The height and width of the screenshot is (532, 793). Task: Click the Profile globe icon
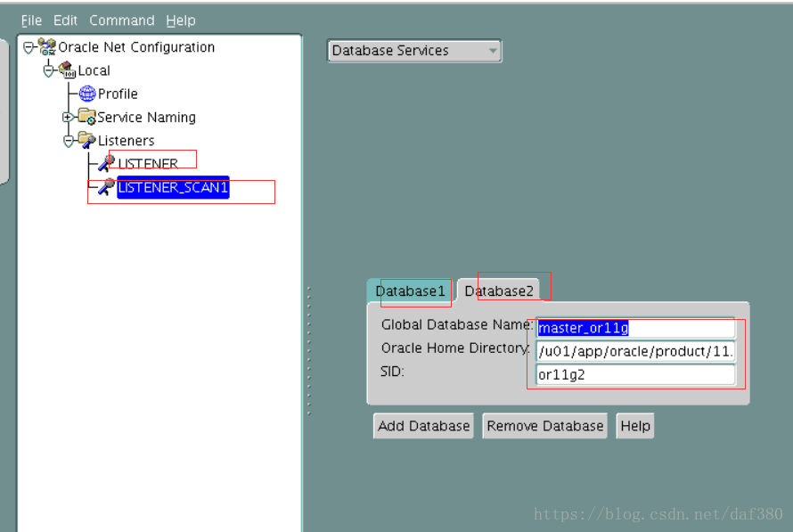pos(87,93)
